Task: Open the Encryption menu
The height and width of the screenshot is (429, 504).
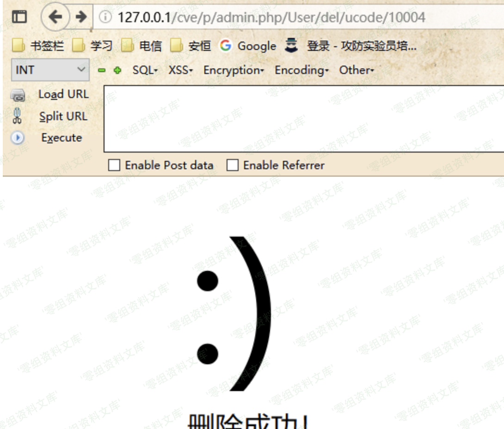Action: (x=234, y=70)
